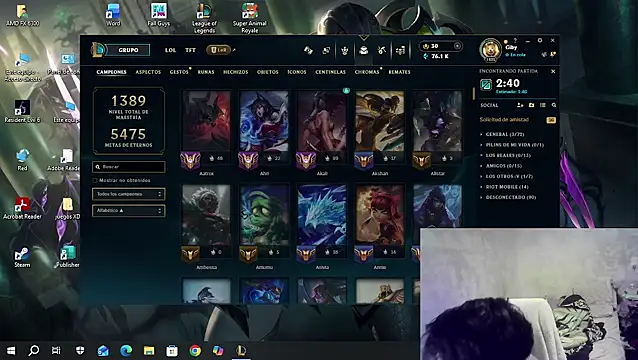Select Anivia champion thumbnail
The image size is (638, 360).
pos(322,215)
